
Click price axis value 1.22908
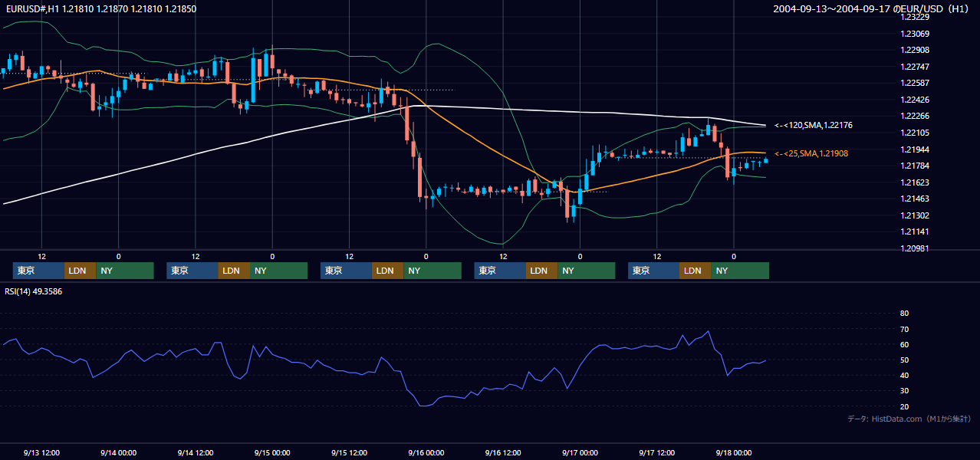coord(915,50)
